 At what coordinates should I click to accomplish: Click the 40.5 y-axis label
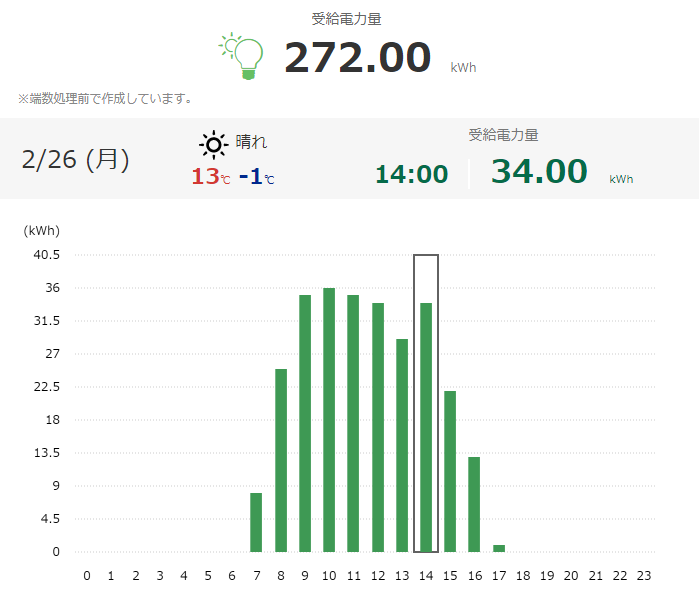pos(46,255)
